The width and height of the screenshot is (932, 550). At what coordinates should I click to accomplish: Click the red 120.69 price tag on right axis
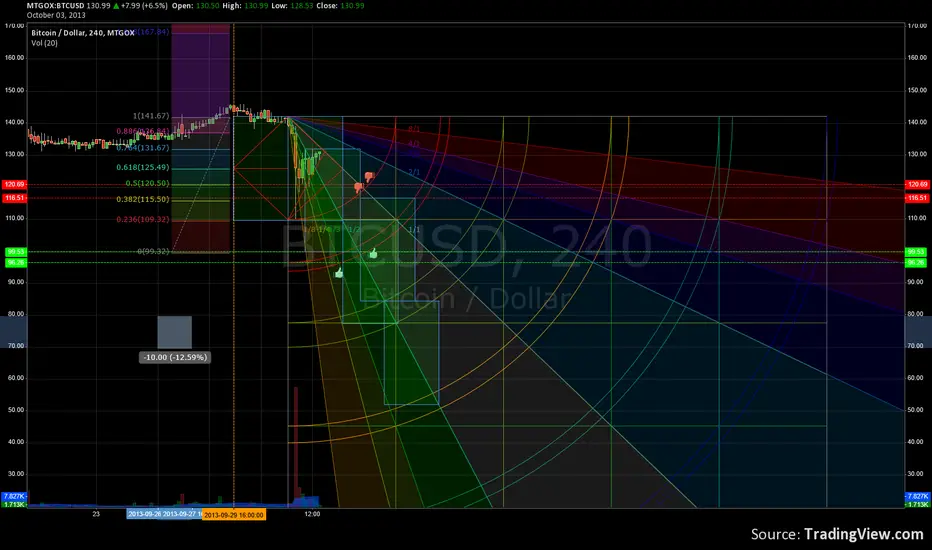917,184
